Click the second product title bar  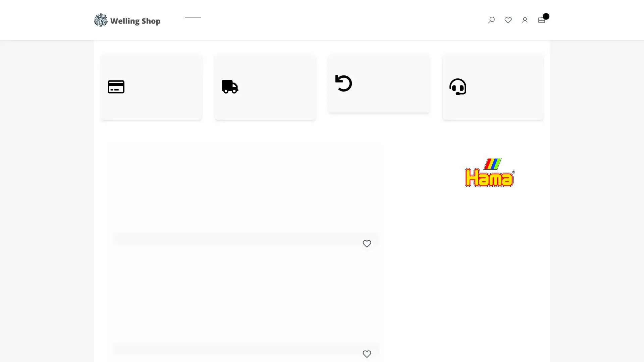point(246,349)
